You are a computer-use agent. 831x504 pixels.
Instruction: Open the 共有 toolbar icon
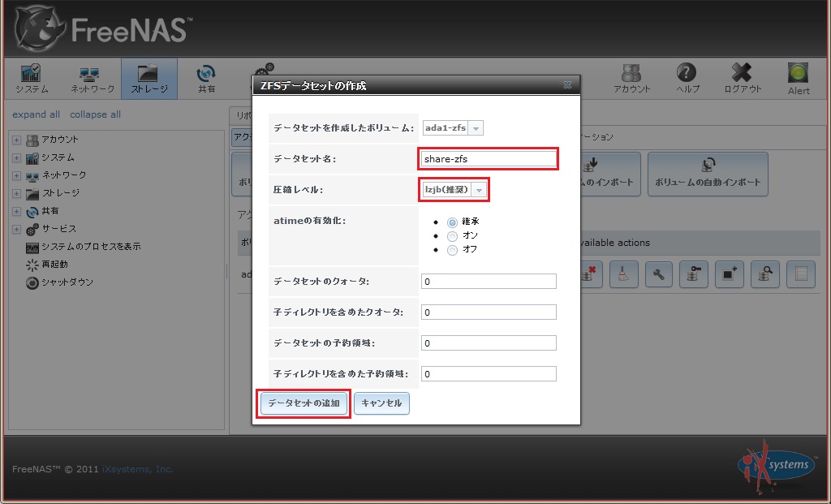tap(206, 79)
